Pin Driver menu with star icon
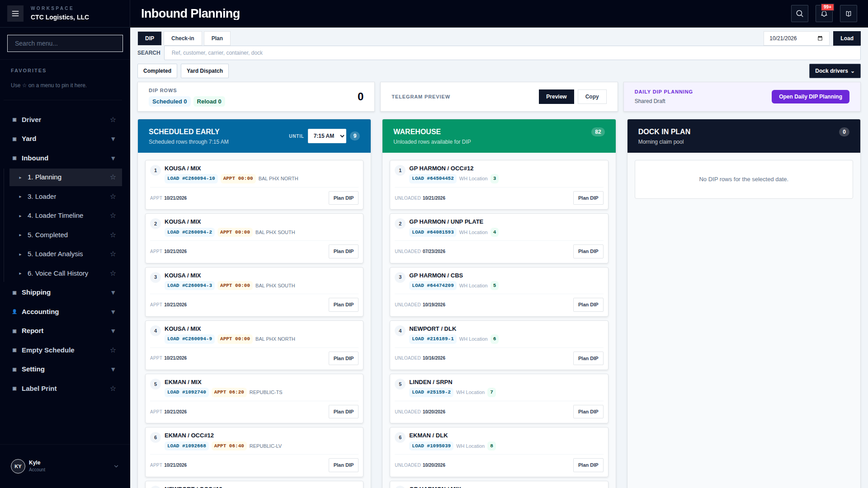 click(113, 120)
